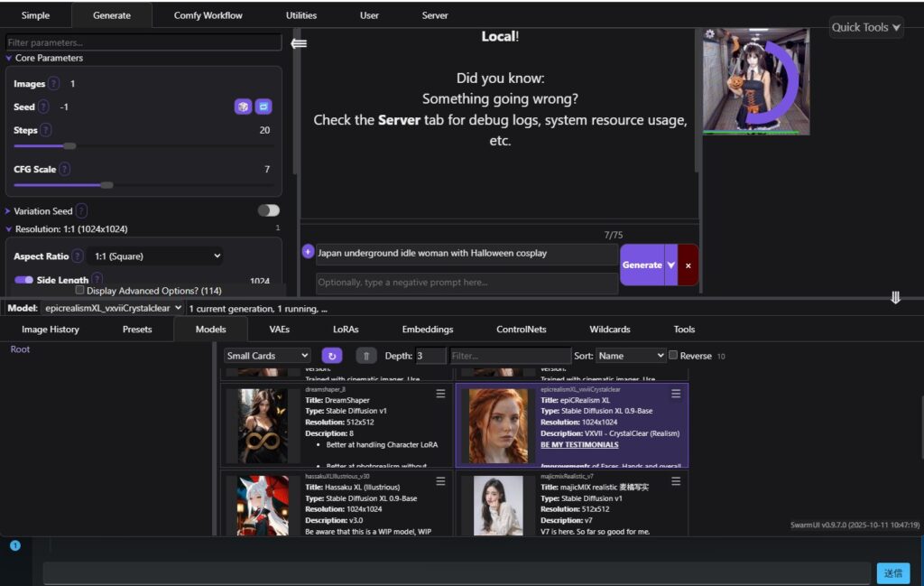924x586 pixels.
Task: Collapse the parameters sidebar with arrow icon
Action: point(299,43)
